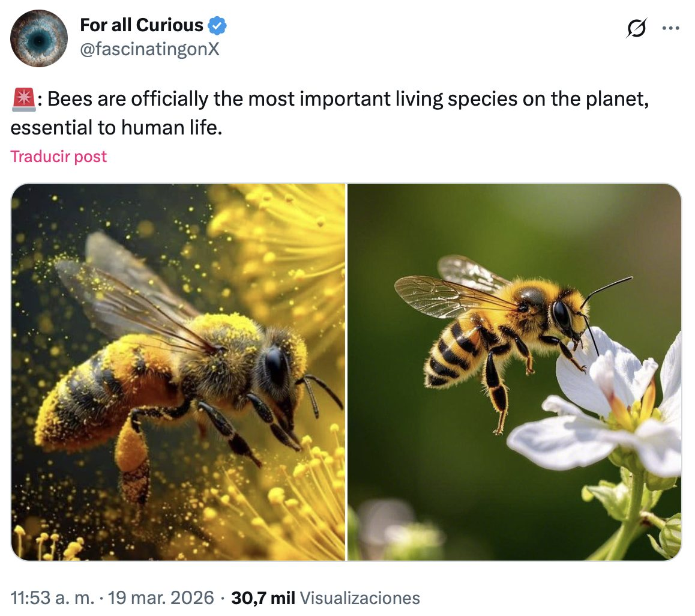Click the red siren emoji
This screenshot has height=616, width=695.
point(23,99)
